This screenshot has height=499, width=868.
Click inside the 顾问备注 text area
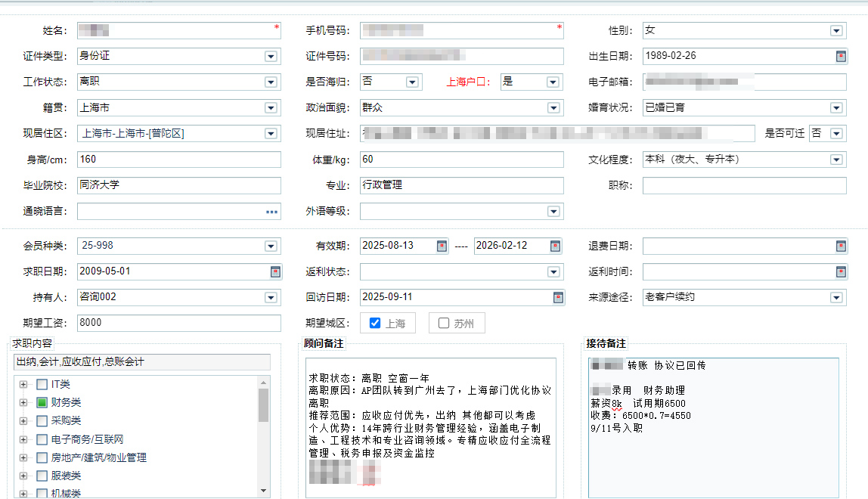click(431, 428)
